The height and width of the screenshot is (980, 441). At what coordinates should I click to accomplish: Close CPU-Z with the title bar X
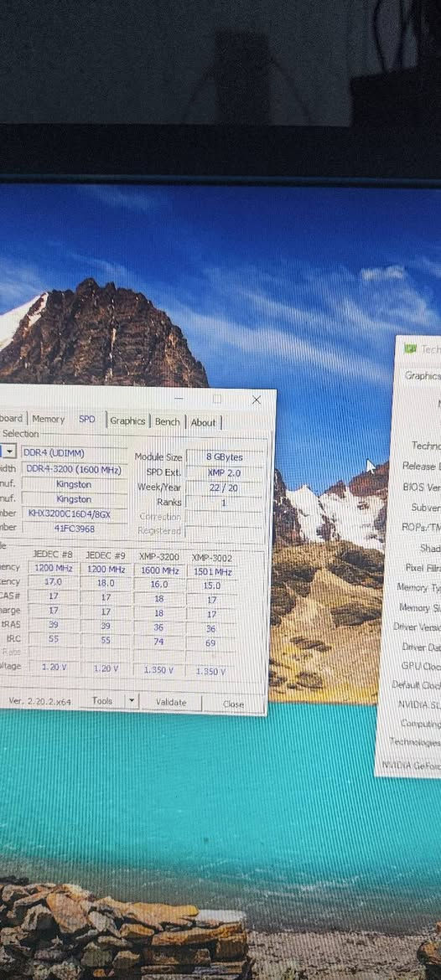click(x=257, y=400)
